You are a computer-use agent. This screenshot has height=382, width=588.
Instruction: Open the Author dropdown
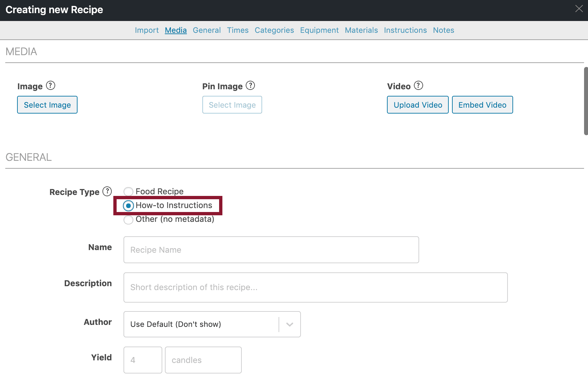[x=212, y=324]
